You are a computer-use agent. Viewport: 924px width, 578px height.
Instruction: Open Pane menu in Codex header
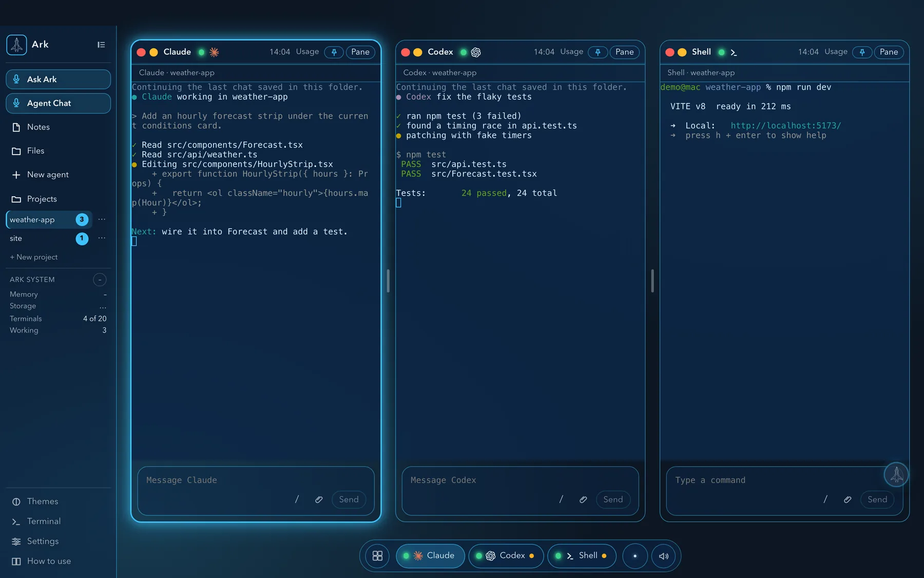pyautogui.click(x=625, y=52)
